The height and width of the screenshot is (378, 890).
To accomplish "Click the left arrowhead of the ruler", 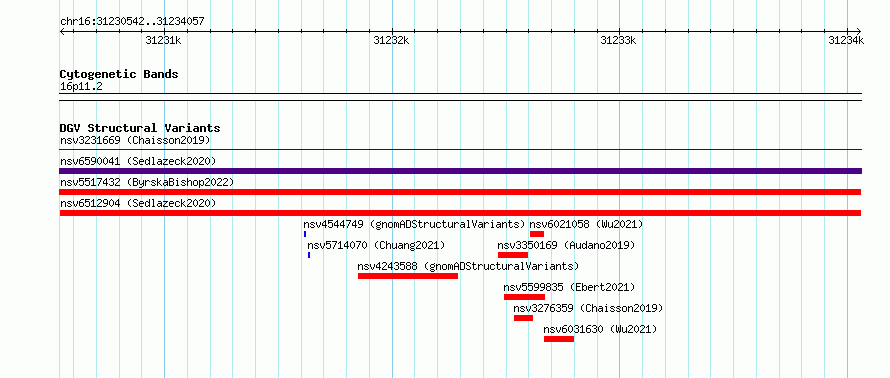I will click(x=62, y=31).
